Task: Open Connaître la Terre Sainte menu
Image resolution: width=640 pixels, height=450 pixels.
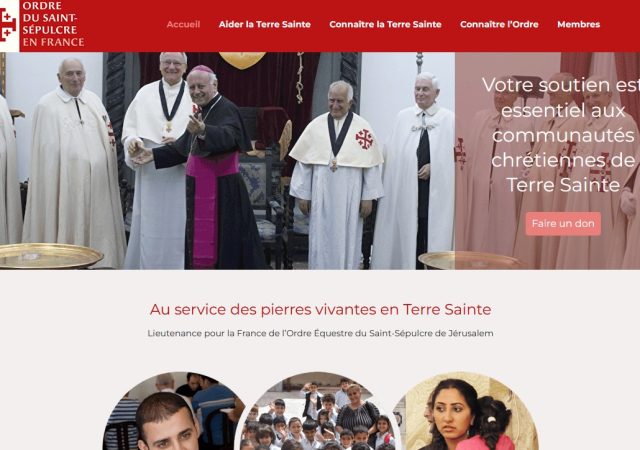Action: pos(385,25)
